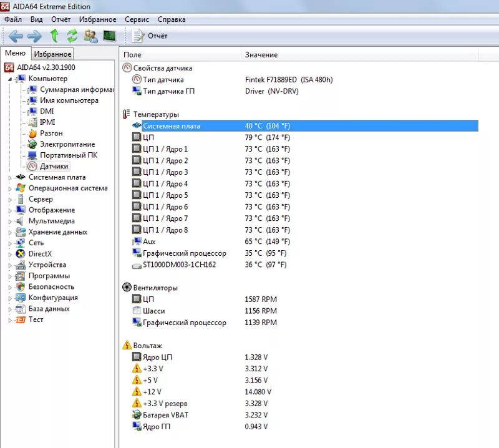
Task: Select the Fintek F71889ED sensor type value
Action: (x=289, y=80)
